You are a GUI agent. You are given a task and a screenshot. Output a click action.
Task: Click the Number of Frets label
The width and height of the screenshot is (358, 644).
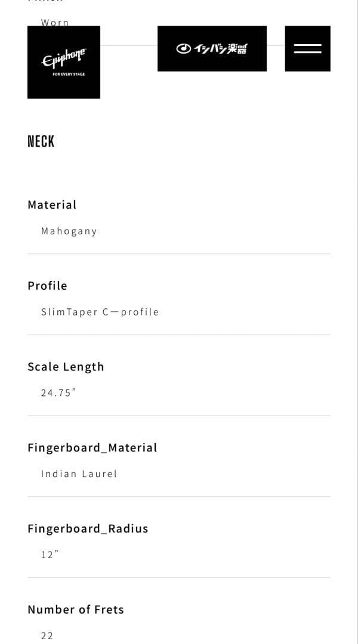pos(76,609)
